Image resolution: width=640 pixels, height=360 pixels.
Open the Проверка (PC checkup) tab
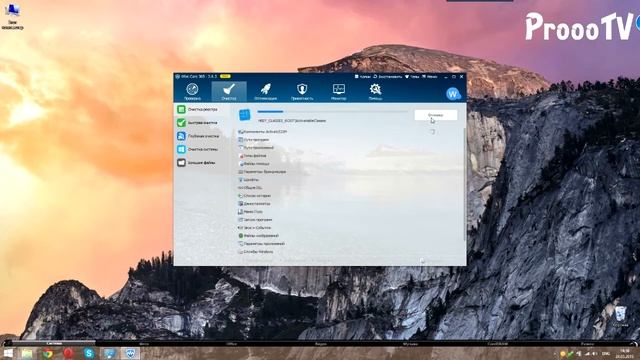[192, 91]
